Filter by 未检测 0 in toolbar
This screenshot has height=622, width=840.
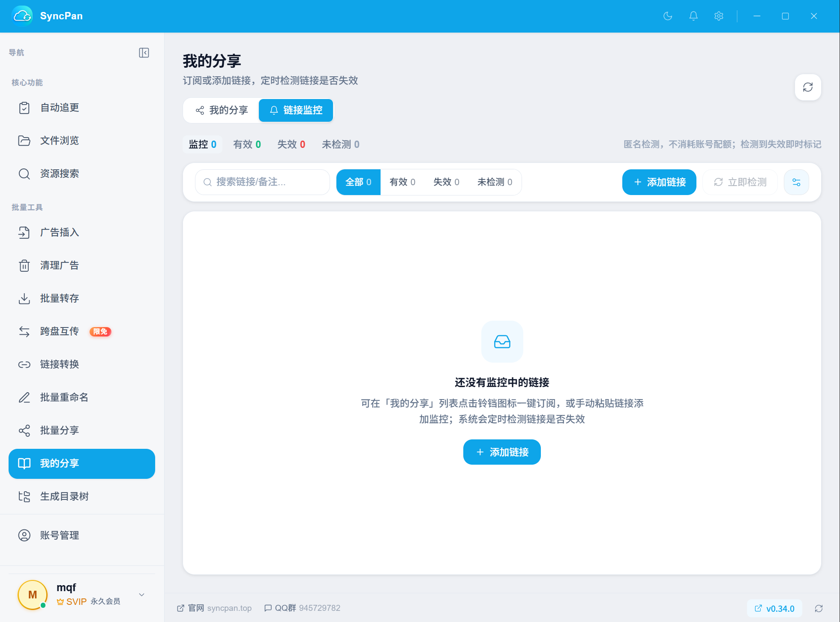point(495,182)
